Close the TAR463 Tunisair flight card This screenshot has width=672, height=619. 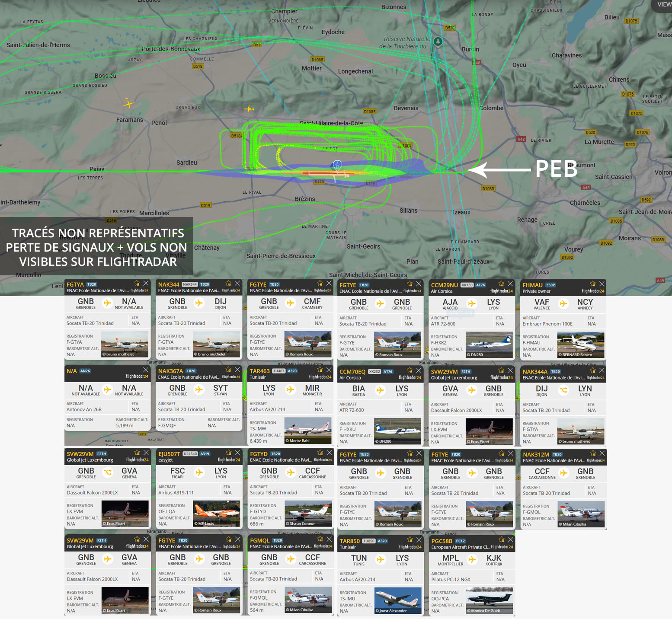[x=329, y=370]
